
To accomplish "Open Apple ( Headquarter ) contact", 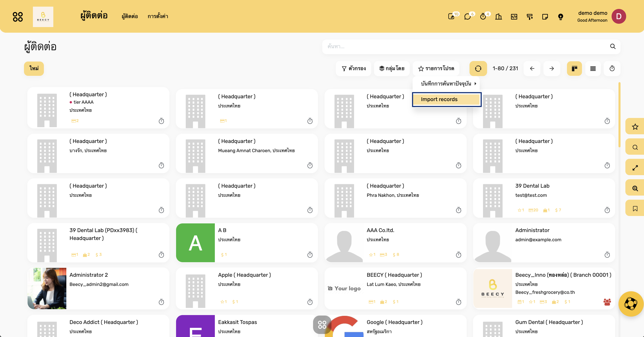I will pyautogui.click(x=247, y=288).
